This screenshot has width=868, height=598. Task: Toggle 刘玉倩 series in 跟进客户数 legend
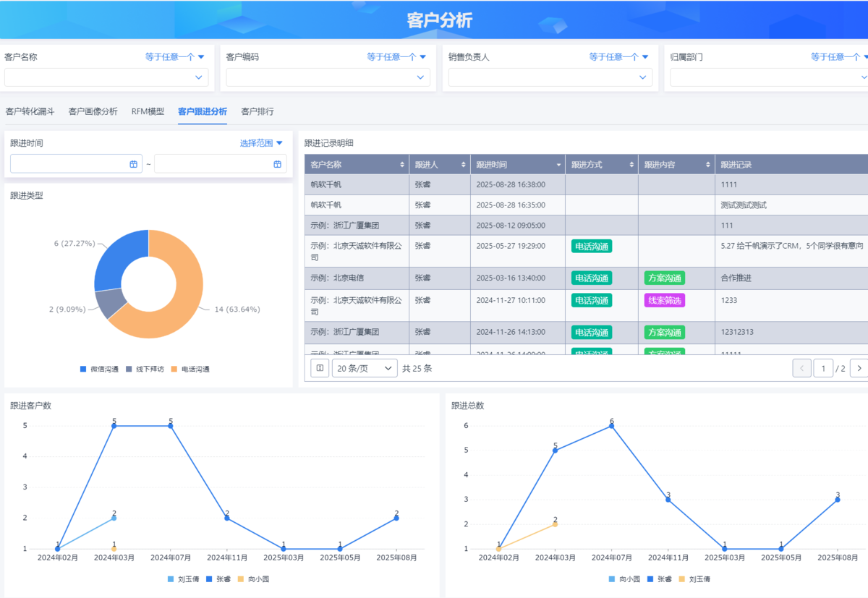coord(184,579)
